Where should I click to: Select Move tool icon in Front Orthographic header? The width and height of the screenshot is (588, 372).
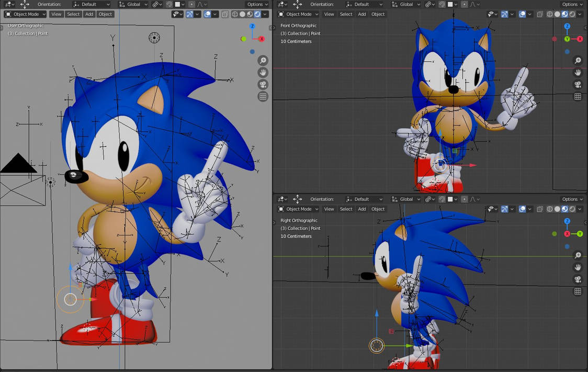click(x=297, y=5)
